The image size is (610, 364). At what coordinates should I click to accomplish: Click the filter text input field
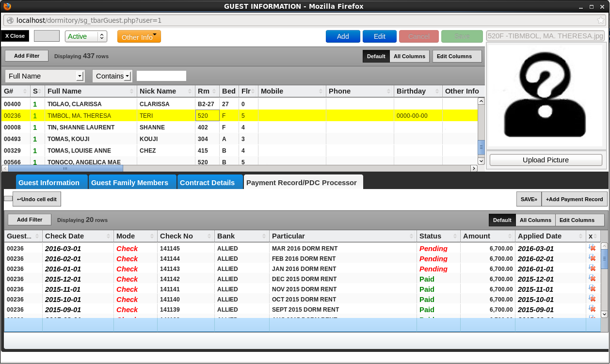coord(161,76)
